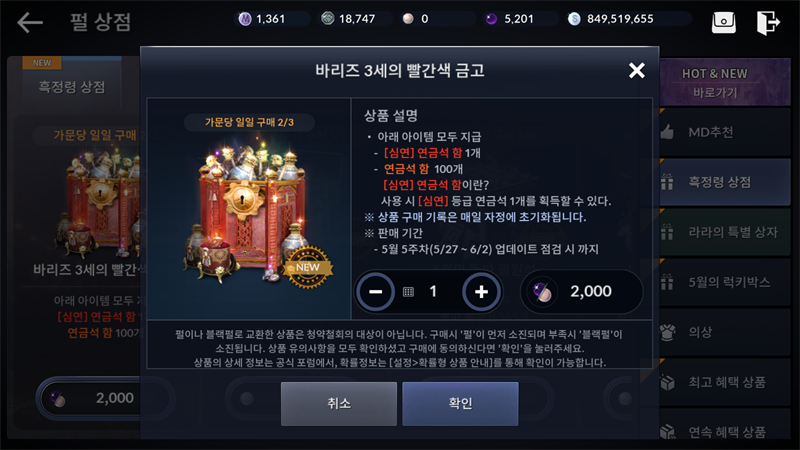The width and height of the screenshot is (800, 450).
Task: Select the MD추천 category
Action: [x=725, y=132]
